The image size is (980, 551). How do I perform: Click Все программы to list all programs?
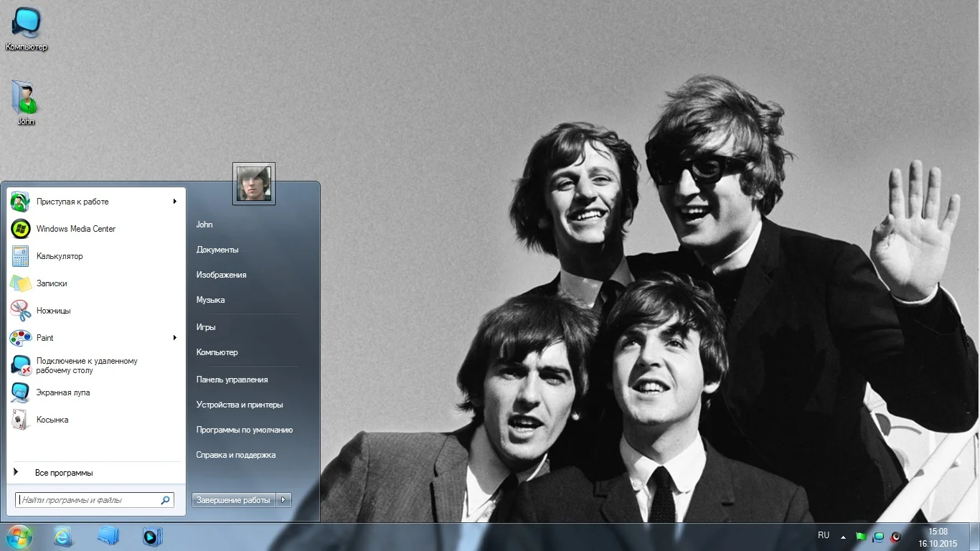point(64,473)
